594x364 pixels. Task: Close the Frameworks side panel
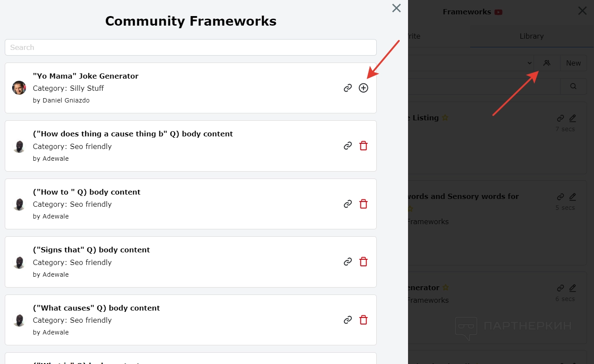point(582,11)
